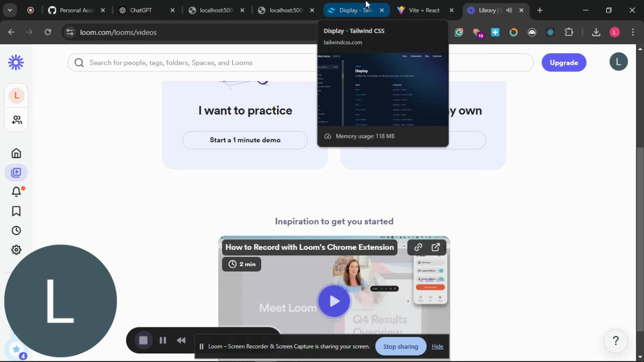Click the extension icon with 13 badge
The image size is (644, 362).
pos(477,33)
